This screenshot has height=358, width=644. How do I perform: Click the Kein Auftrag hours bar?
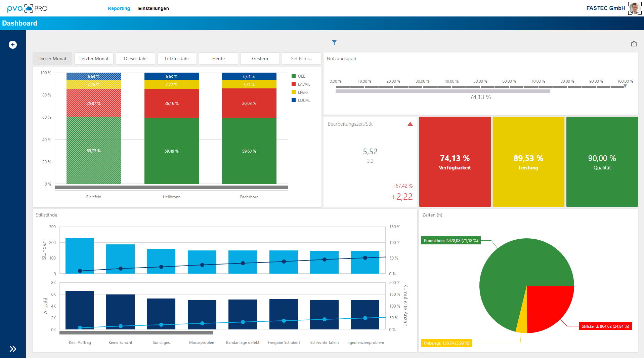point(80,256)
